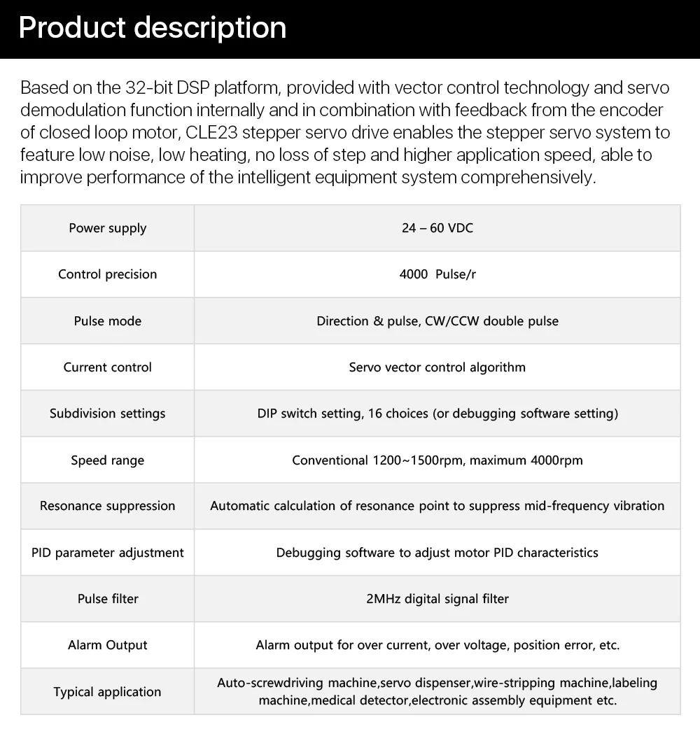Select the Speed range label
The width and height of the screenshot is (700, 750).
(107, 460)
